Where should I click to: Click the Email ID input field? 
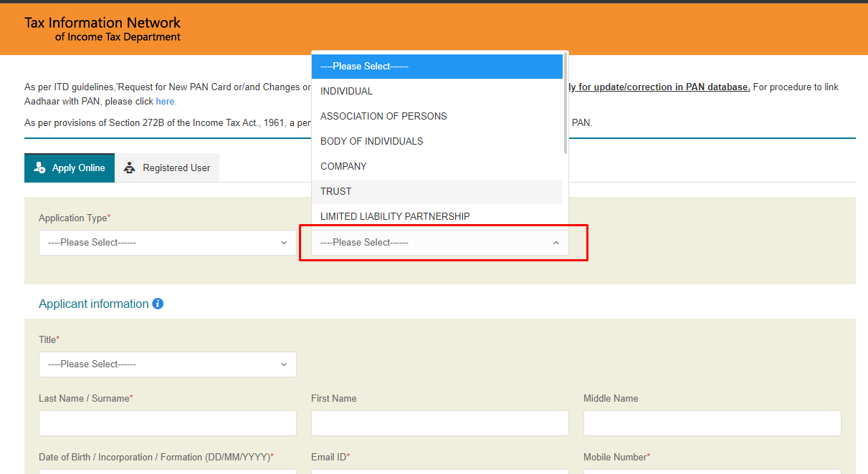click(439, 472)
